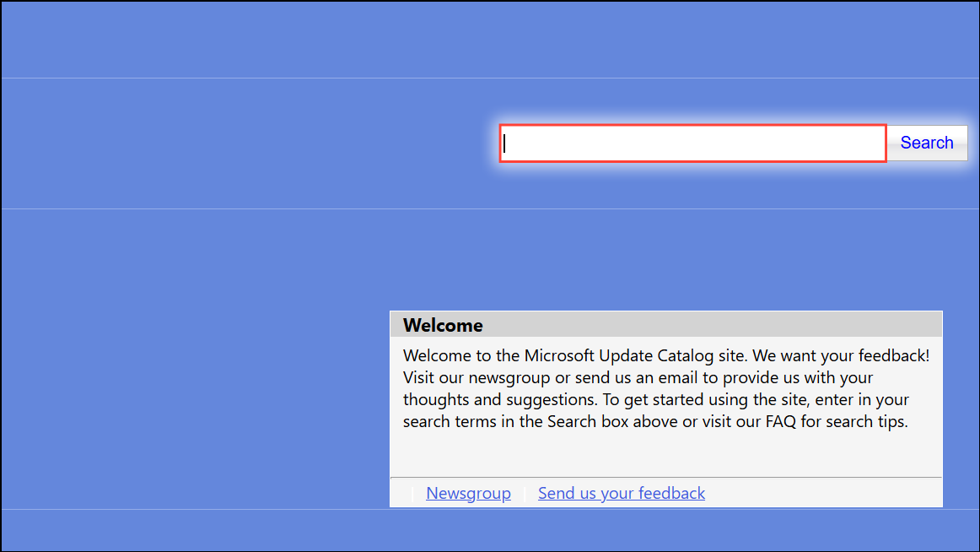Click the Search button
This screenshot has height=552, width=980.
pos(927,143)
